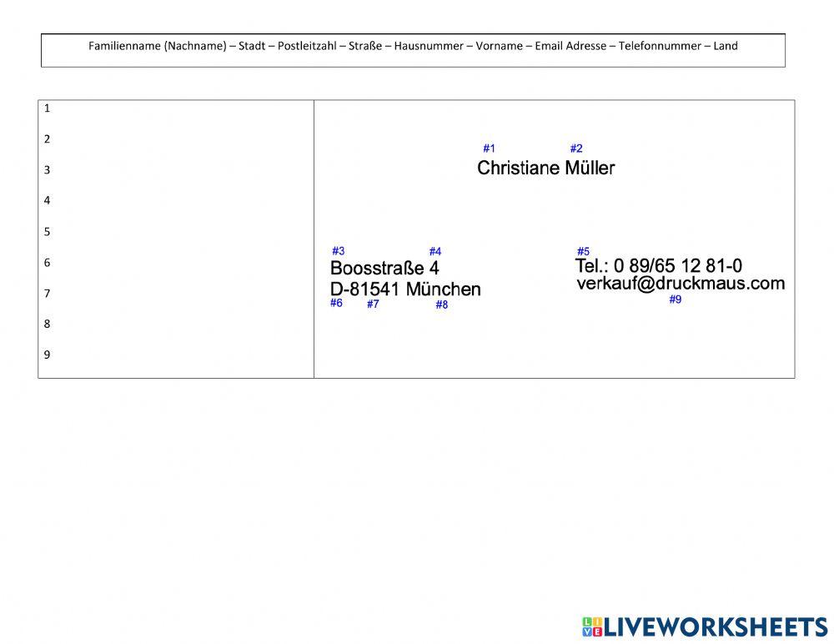Click answer line number 1

click(175, 108)
